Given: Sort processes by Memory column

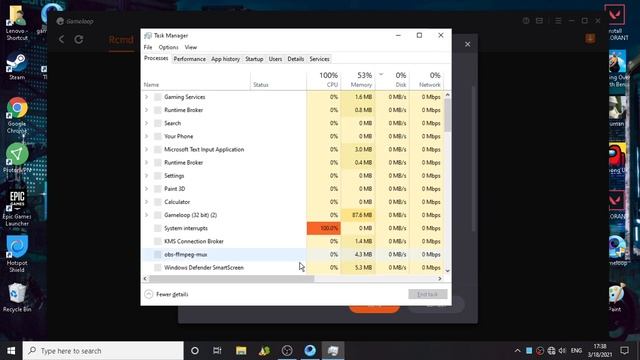Looking at the screenshot, I should click(x=358, y=80).
